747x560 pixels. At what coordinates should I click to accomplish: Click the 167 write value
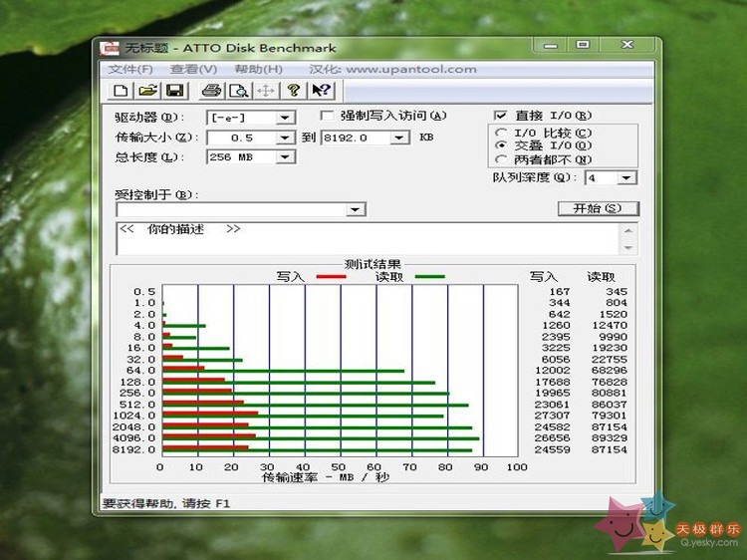coord(560,291)
